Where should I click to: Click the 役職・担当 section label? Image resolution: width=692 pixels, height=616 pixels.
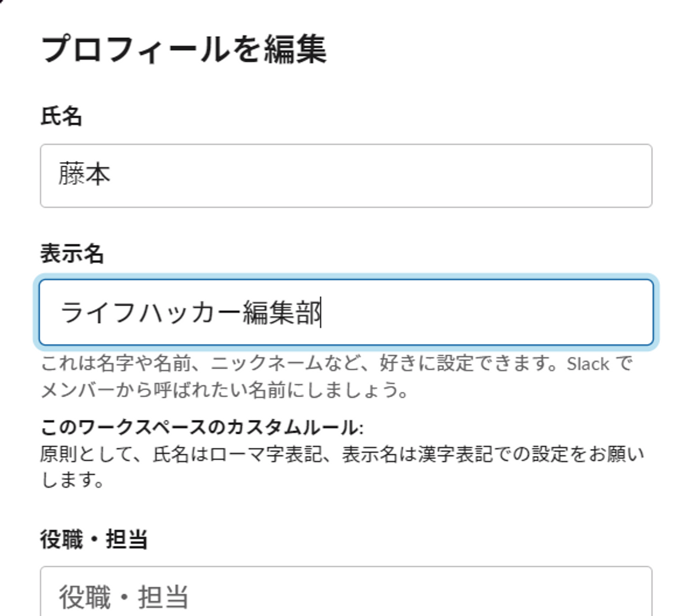click(x=94, y=539)
